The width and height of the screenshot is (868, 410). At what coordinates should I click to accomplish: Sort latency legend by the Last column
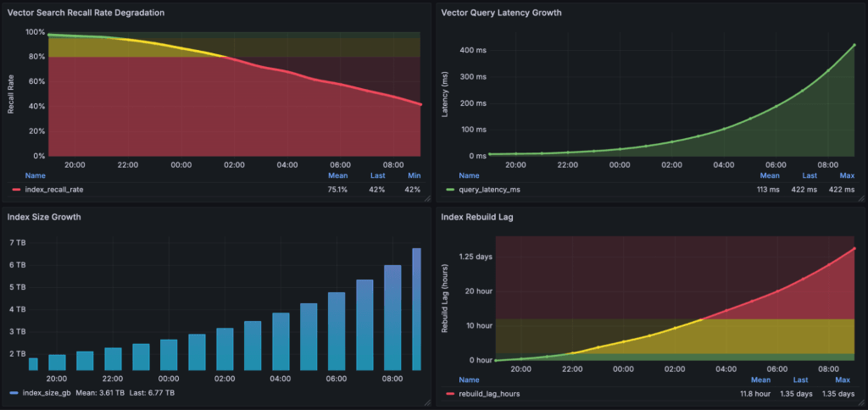[810, 176]
